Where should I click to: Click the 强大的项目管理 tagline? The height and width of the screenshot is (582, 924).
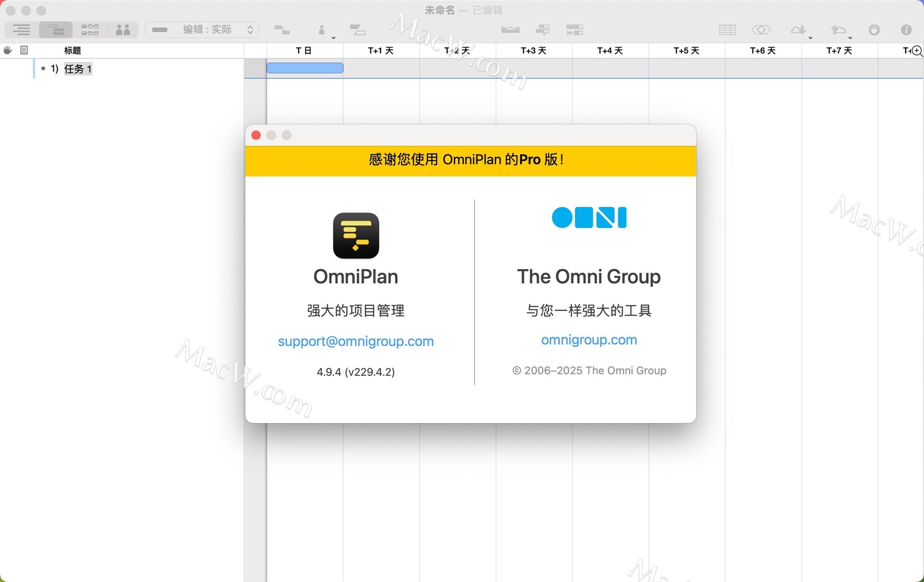click(x=356, y=311)
